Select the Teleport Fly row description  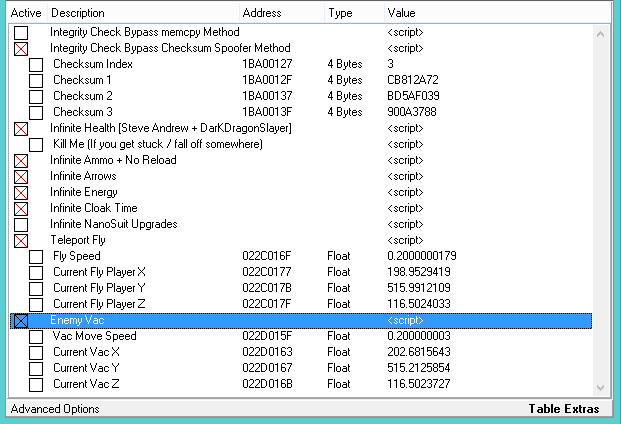[x=78, y=240]
